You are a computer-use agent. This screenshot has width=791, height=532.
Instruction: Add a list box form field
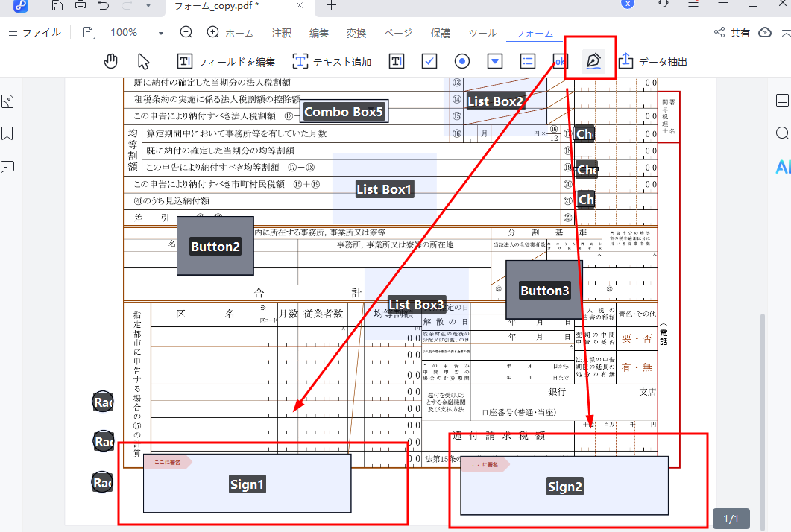(527, 61)
